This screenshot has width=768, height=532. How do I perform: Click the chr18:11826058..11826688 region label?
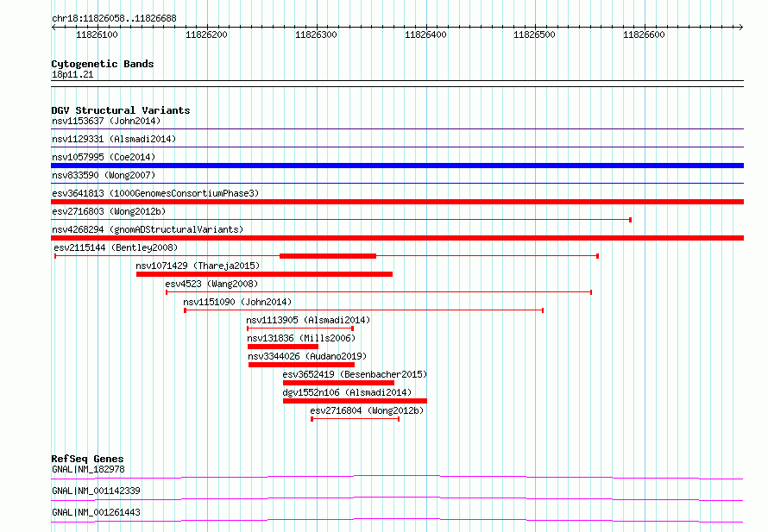click(x=114, y=19)
